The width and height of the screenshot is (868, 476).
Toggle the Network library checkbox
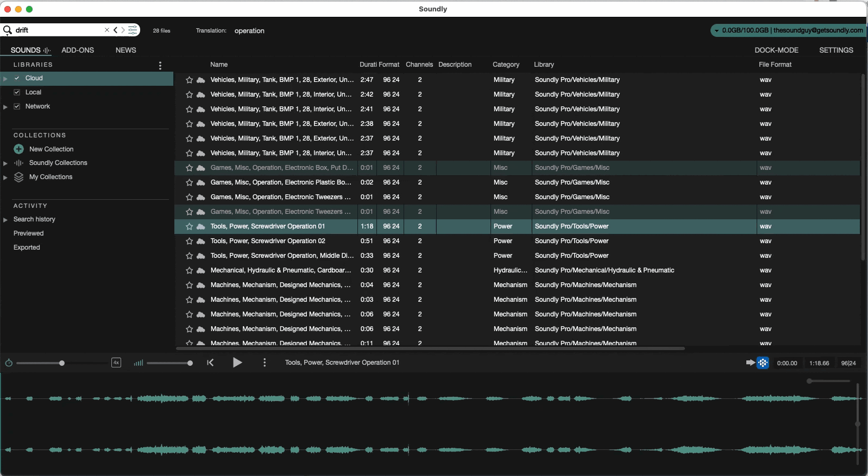coord(17,106)
